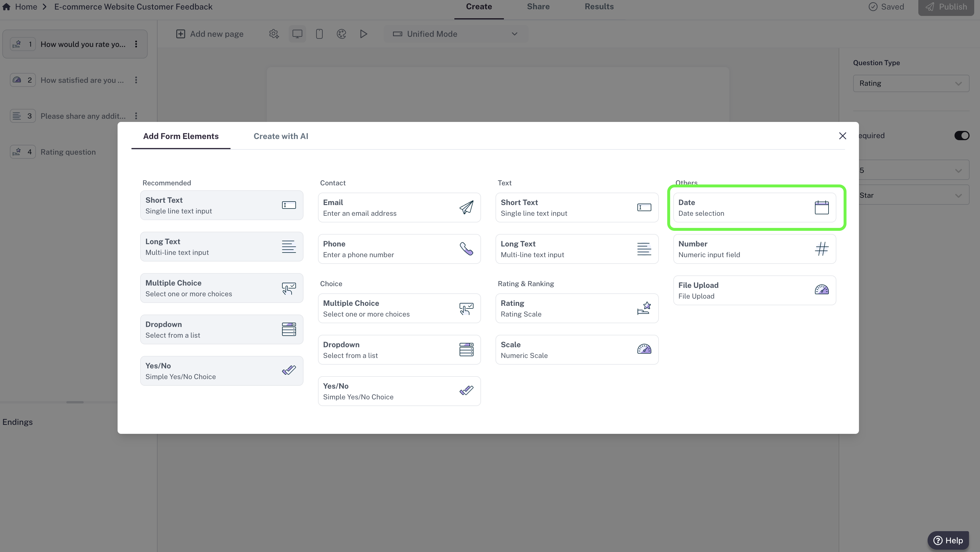980x552 pixels.
Task: Switch to Create with AI tab
Action: 281,136
